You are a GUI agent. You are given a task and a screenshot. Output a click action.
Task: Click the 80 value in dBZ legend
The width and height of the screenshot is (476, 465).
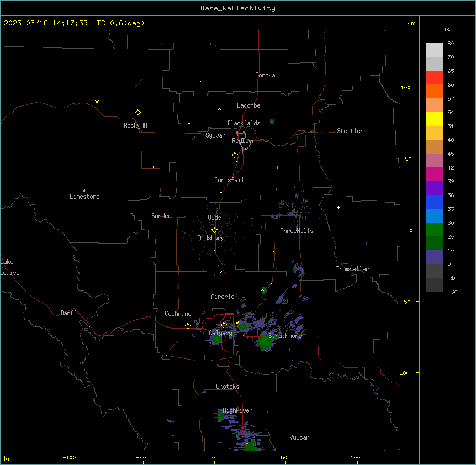coord(451,44)
